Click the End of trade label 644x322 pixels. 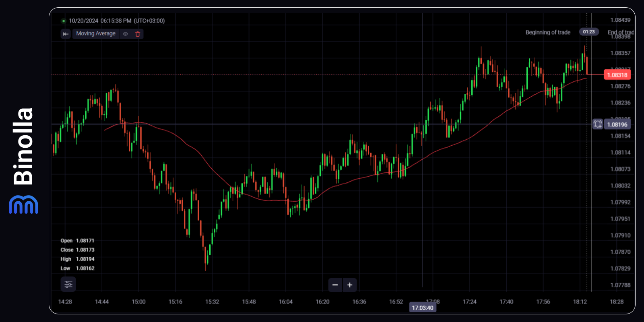pyautogui.click(x=620, y=32)
